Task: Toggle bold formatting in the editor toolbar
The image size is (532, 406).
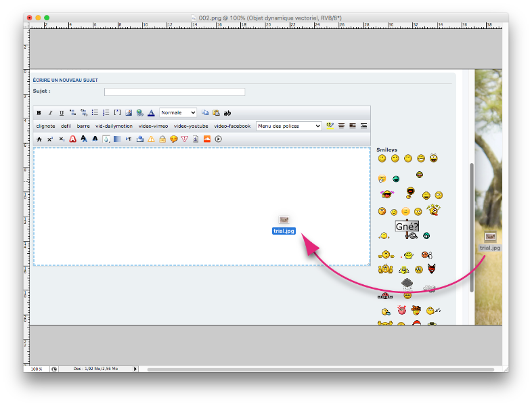Action: pyautogui.click(x=39, y=113)
